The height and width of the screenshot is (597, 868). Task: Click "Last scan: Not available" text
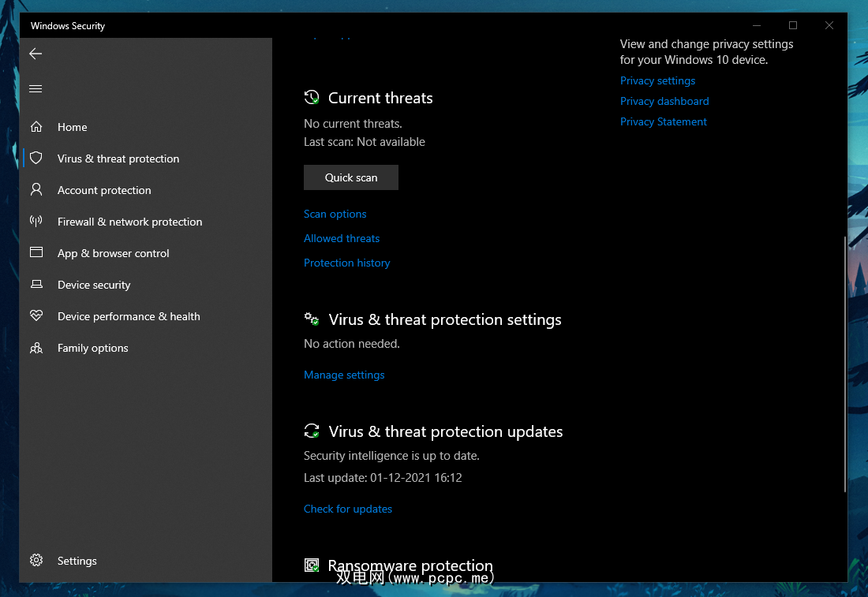coord(365,142)
